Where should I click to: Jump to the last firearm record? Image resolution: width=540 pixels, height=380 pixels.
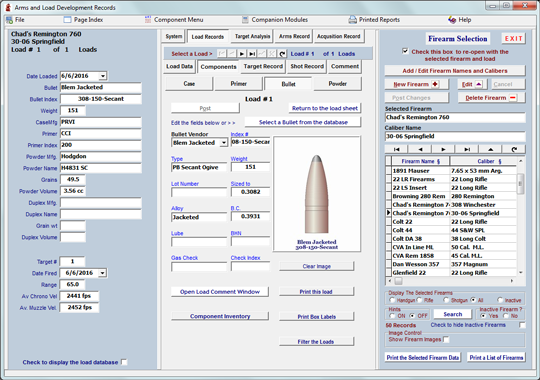[x=467, y=149]
